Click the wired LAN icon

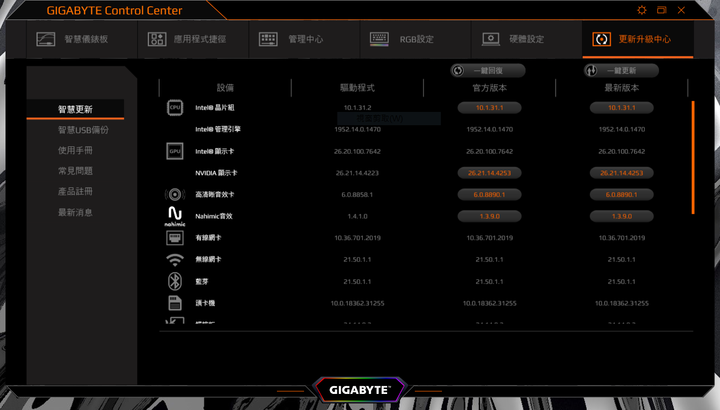(x=175, y=238)
